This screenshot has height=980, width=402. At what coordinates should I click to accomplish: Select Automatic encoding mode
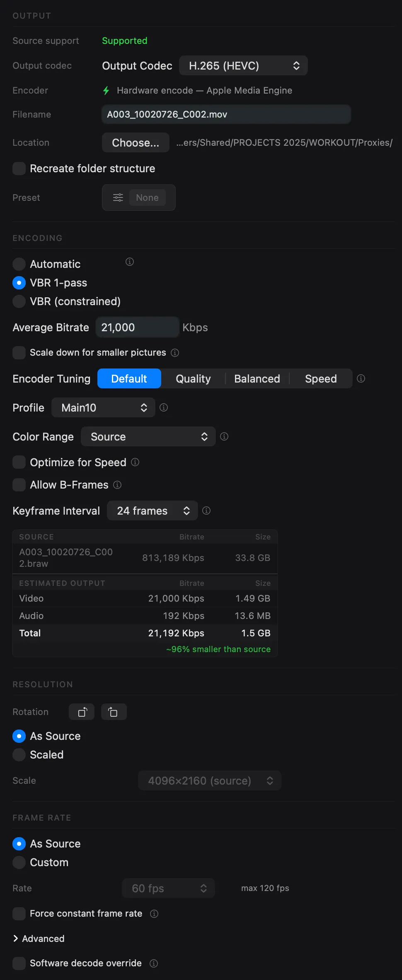point(19,264)
